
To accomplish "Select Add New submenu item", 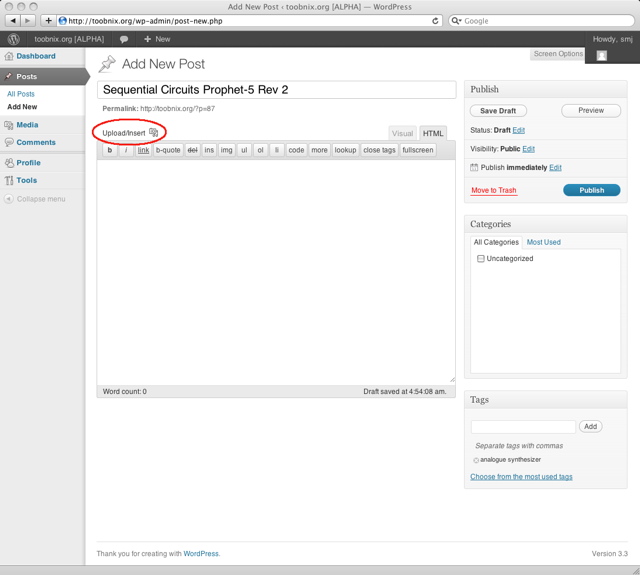I will (22, 107).
